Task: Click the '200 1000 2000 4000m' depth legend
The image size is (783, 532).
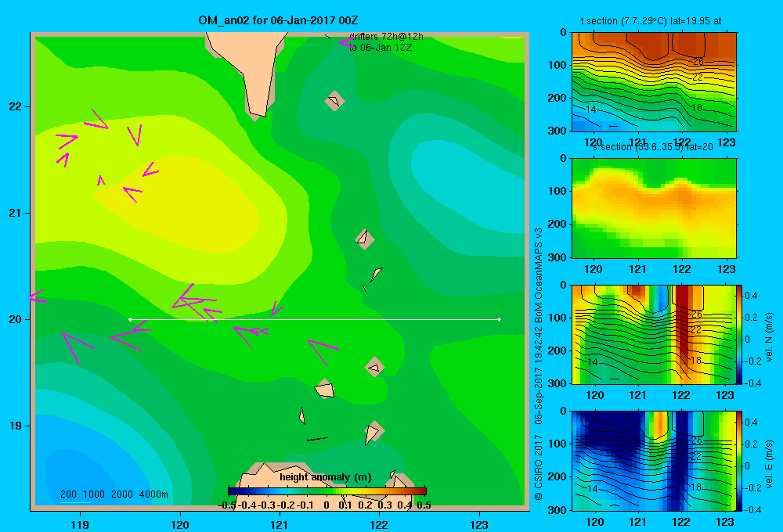Action: click(114, 494)
